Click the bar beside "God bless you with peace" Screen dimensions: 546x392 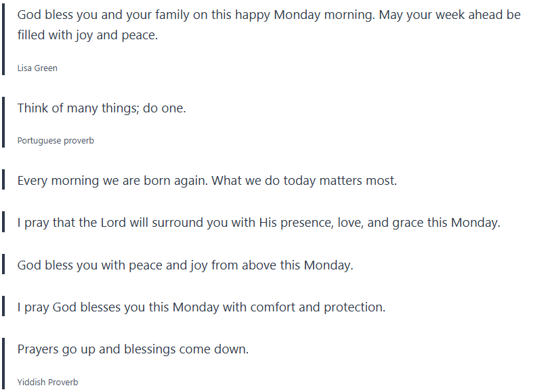click(x=3, y=265)
